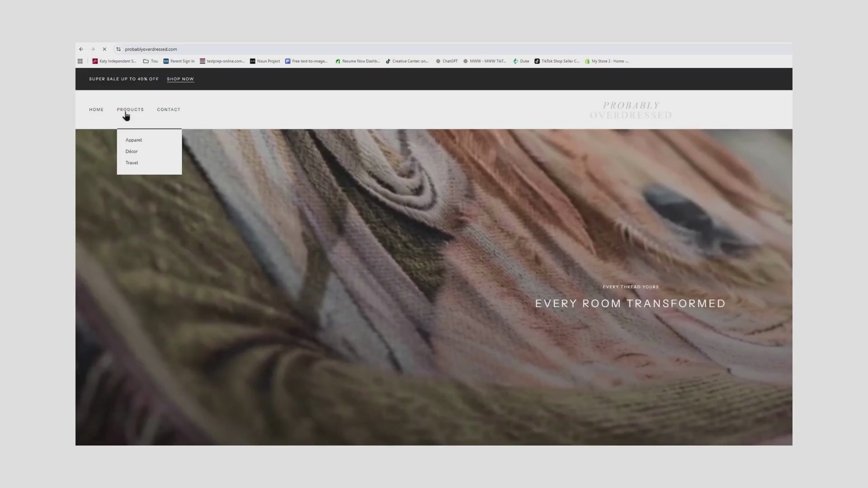The height and width of the screenshot is (488, 868).
Task: Select Apparel from the Products dropdown
Action: coord(134,140)
